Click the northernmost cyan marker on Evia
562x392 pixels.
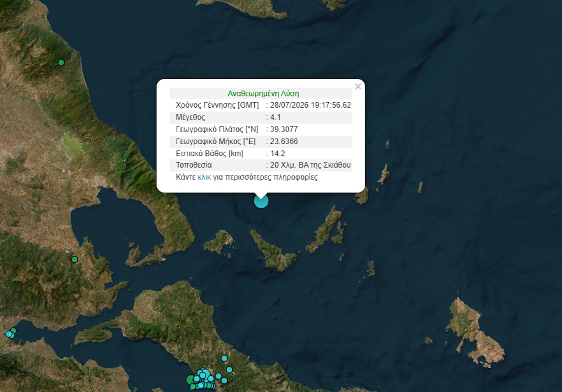[224, 358]
